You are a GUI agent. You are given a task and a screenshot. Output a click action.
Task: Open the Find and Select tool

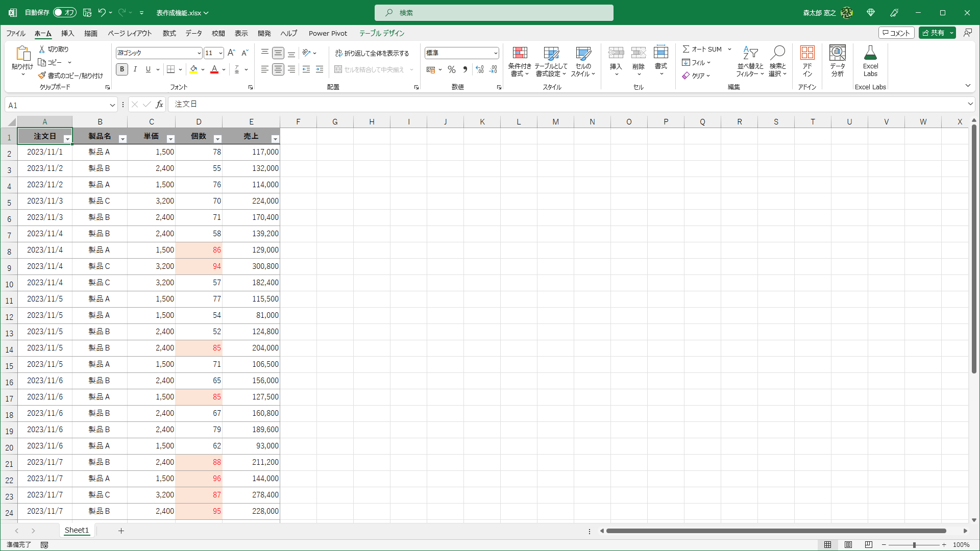click(777, 53)
